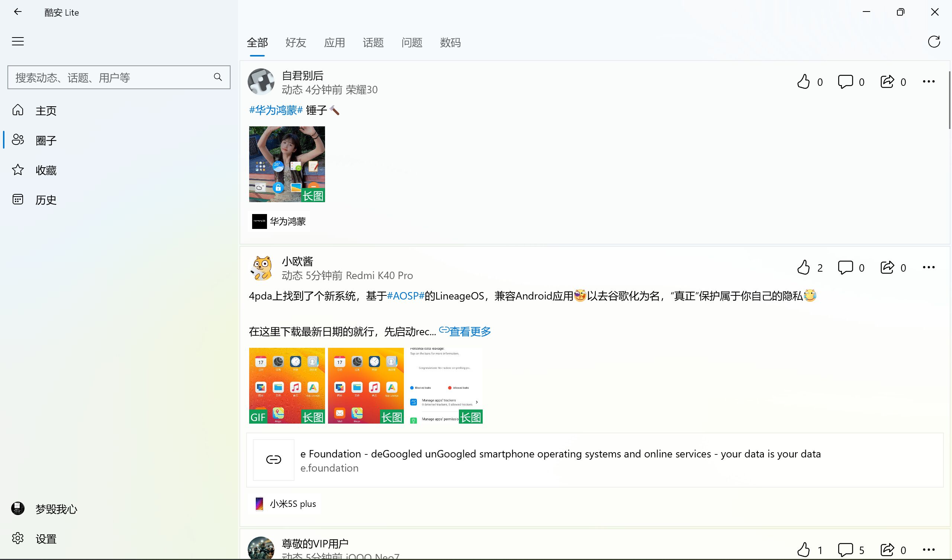Open the 华为鸿蒙 topic tag
952x560 pixels.
click(x=279, y=221)
